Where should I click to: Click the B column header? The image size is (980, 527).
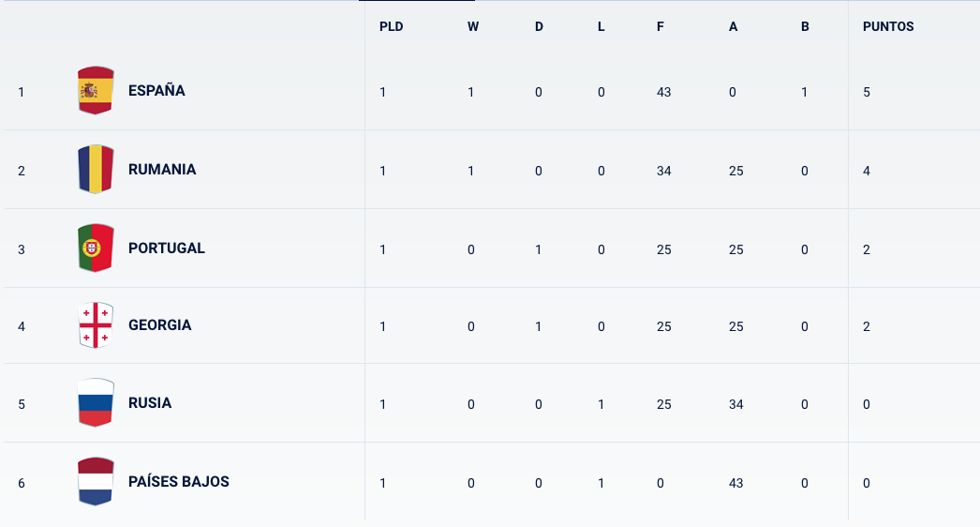(x=805, y=26)
